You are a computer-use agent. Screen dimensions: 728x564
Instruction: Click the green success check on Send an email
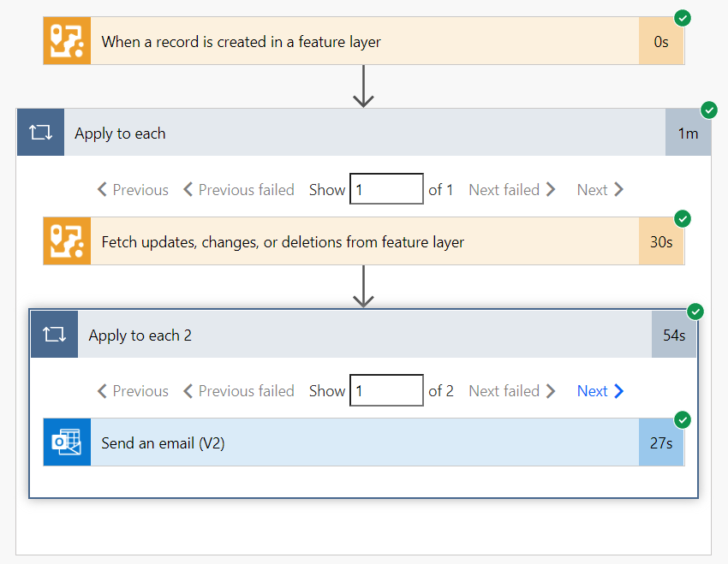point(683,419)
